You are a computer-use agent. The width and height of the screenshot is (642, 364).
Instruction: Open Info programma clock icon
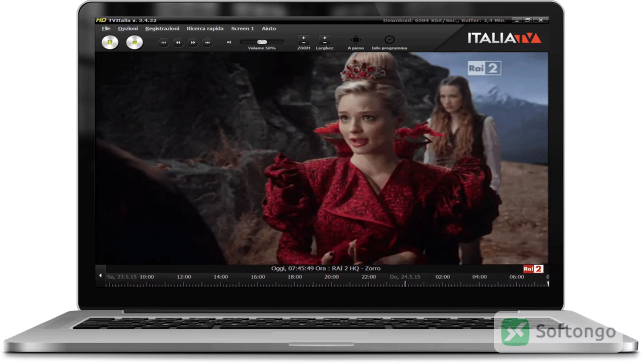coord(390,40)
